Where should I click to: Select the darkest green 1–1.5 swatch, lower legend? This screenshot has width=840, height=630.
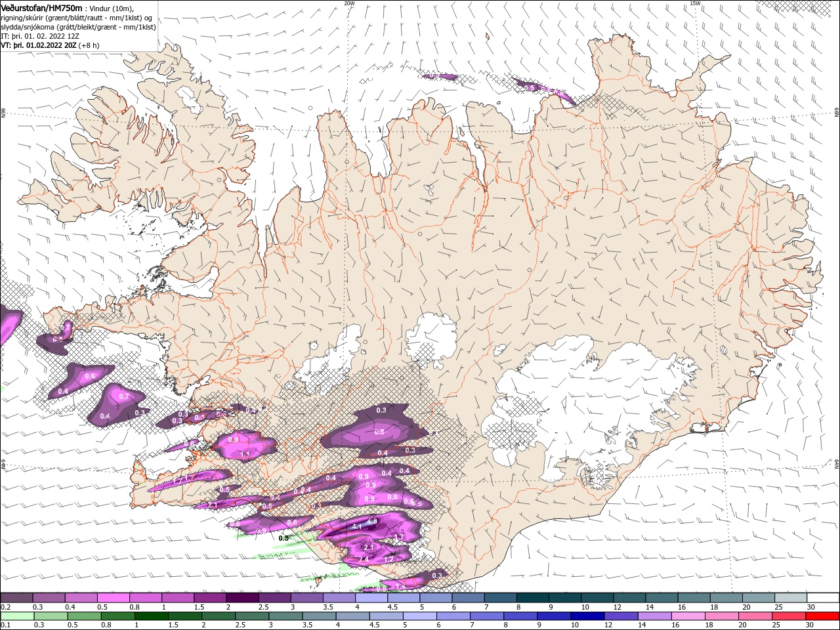[152, 616]
